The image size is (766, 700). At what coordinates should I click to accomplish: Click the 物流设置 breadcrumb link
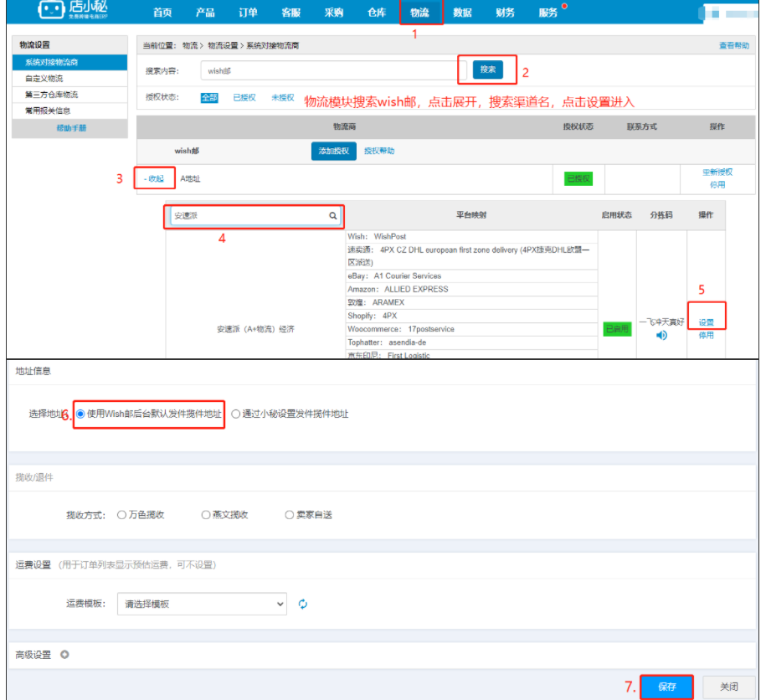pyautogui.click(x=223, y=45)
